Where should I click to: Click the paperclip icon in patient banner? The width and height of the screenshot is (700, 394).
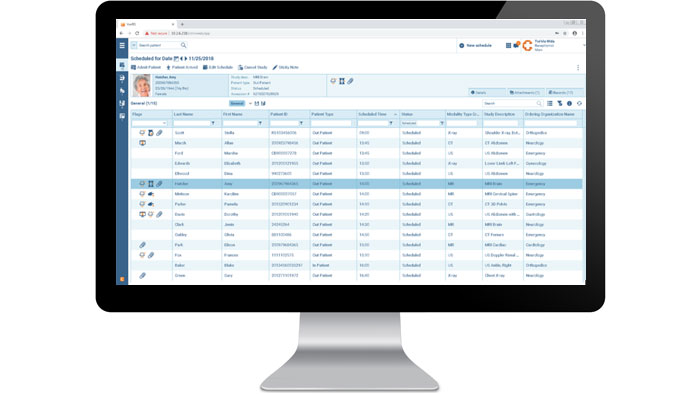(x=350, y=81)
